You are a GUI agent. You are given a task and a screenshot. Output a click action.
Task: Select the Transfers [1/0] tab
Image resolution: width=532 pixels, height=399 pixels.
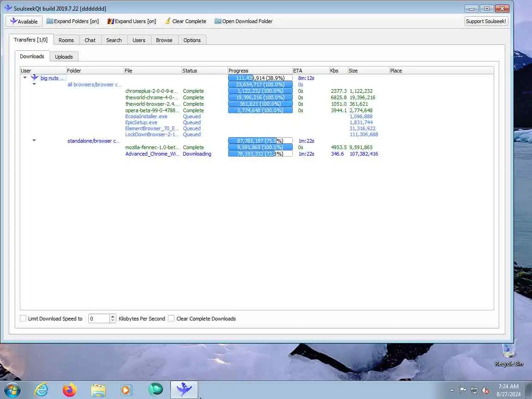pos(31,40)
